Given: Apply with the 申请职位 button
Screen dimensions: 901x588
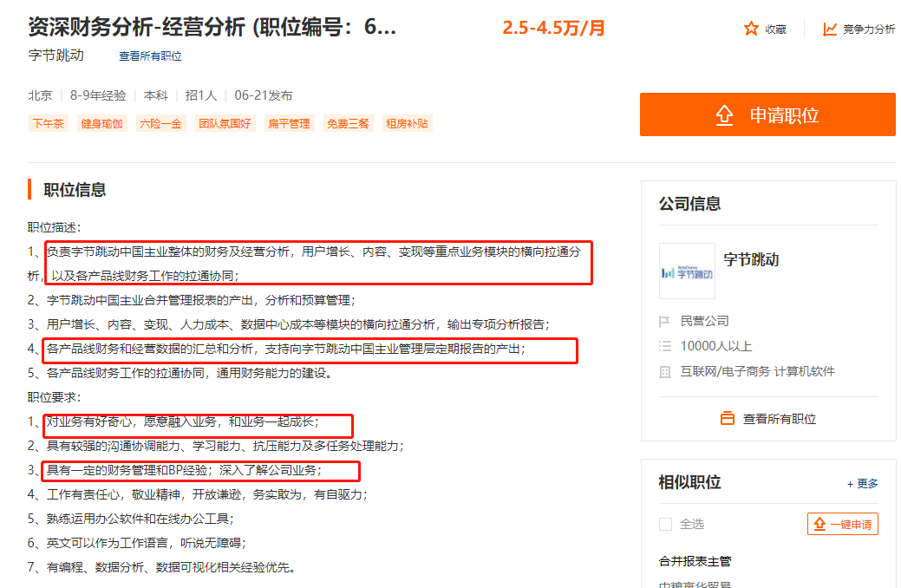Looking at the screenshot, I should tap(767, 114).
